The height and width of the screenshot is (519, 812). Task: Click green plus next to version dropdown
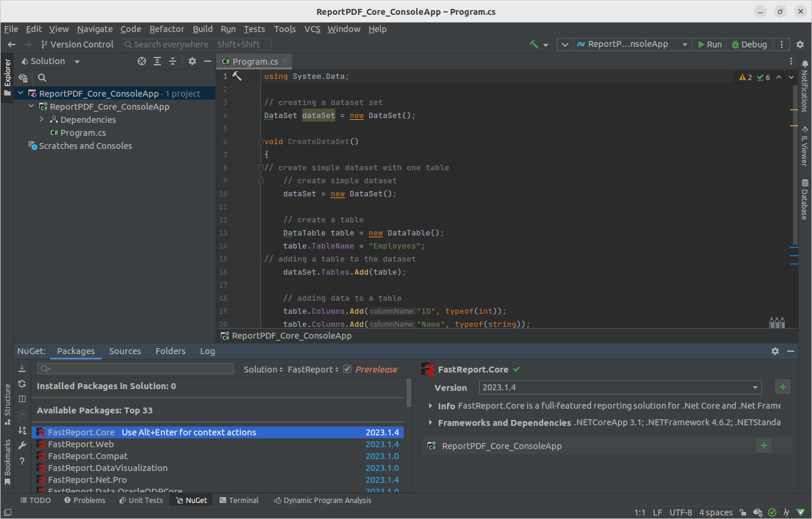[x=782, y=387]
